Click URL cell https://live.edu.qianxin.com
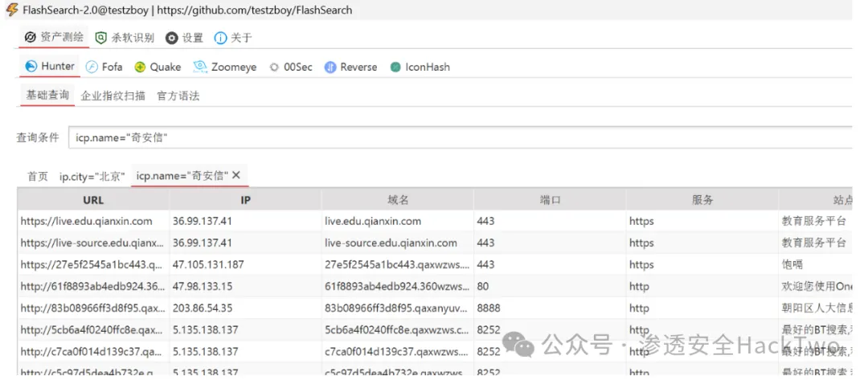This screenshot has width=868, height=380. [93, 221]
